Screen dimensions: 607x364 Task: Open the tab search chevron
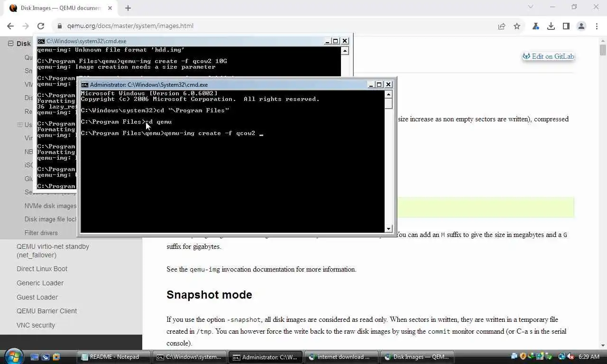pos(531,7)
